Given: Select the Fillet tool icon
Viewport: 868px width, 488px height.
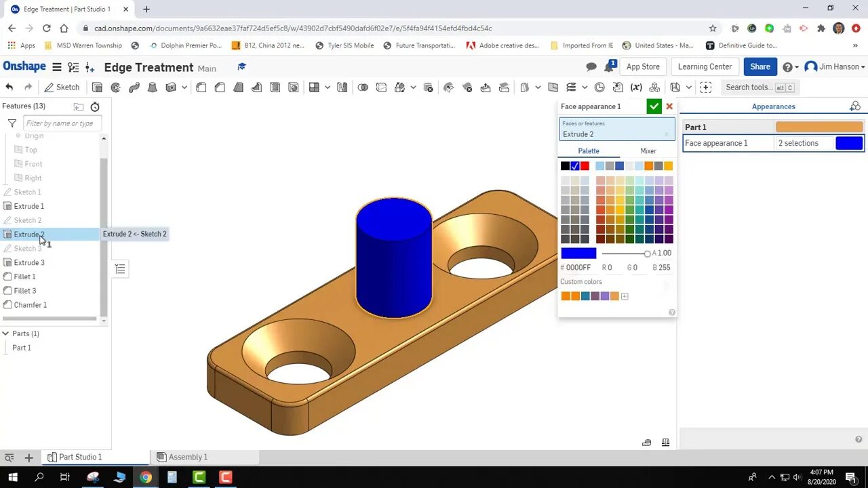Looking at the screenshot, I should (201, 87).
